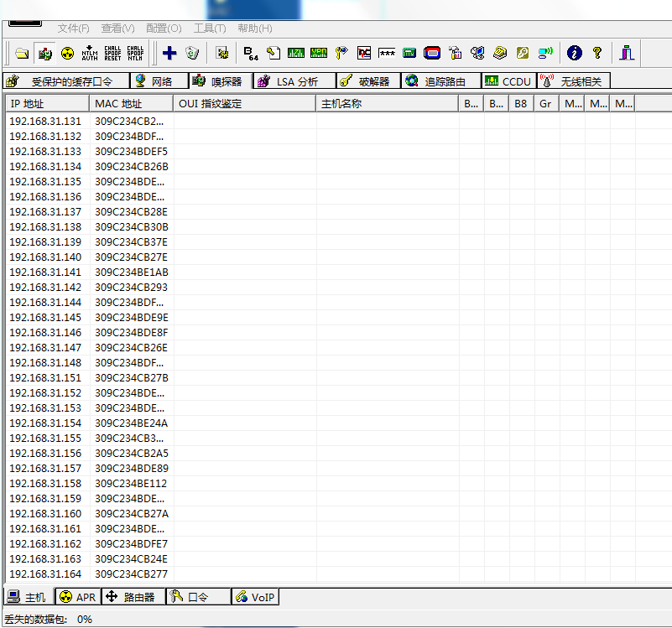Click the Gr column header

coord(546,104)
